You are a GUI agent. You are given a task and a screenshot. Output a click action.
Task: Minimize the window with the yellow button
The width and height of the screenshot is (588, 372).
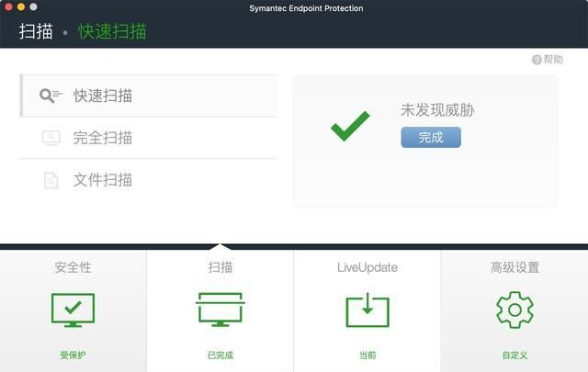click(21, 6)
